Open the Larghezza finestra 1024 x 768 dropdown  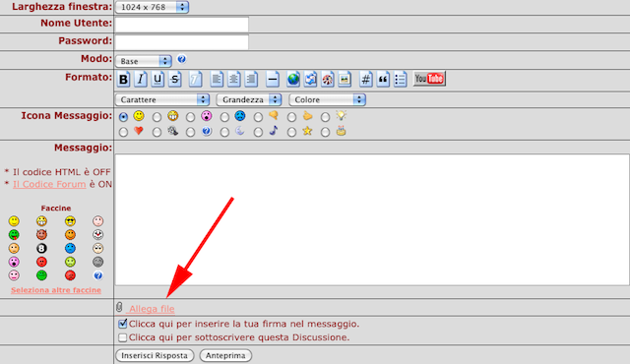(x=152, y=7)
